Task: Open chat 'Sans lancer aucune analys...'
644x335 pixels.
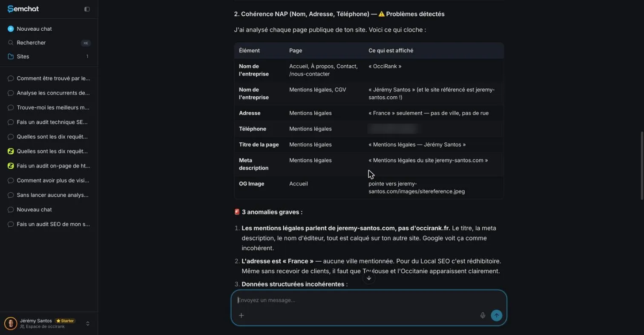Action: coord(49,195)
